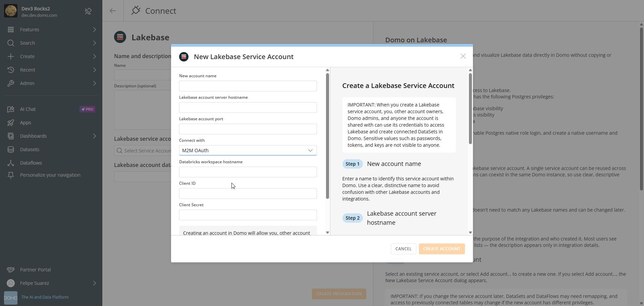Image resolution: width=644 pixels, height=306 pixels.
Task: Click the 'Create a Lakebase Service Account' heading
Action: tap(398, 86)
